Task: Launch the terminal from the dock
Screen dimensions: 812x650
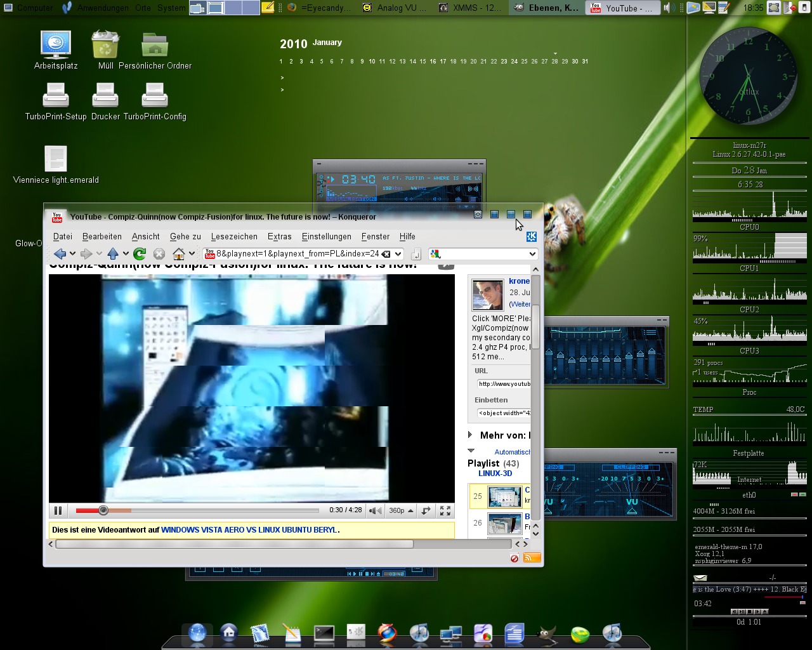Action: [x=324, y=633]
